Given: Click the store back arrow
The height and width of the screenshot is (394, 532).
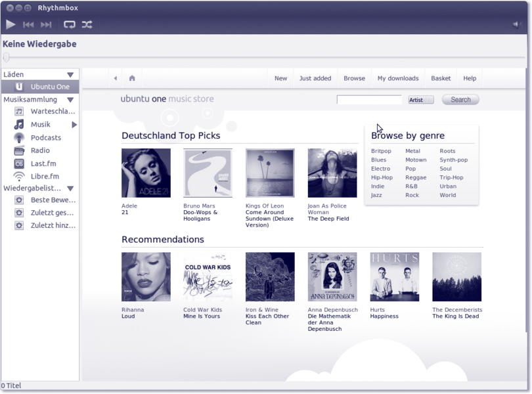Looking at the screenshot, I should (x=116, y=78).
